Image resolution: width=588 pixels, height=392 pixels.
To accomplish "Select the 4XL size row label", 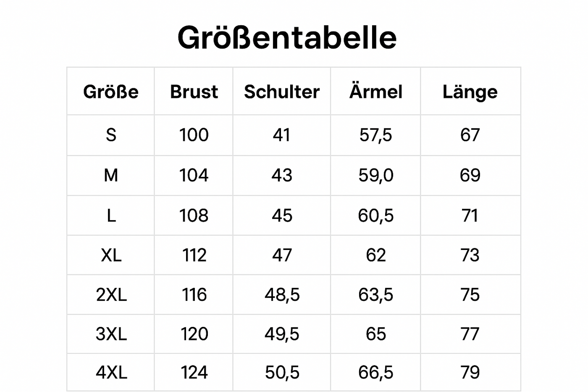I will pyautogui.click(x=111, y=372).
